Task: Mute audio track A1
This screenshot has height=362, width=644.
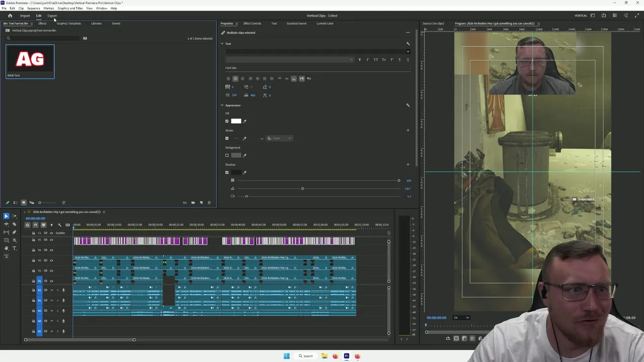Action: pos(52,290)
